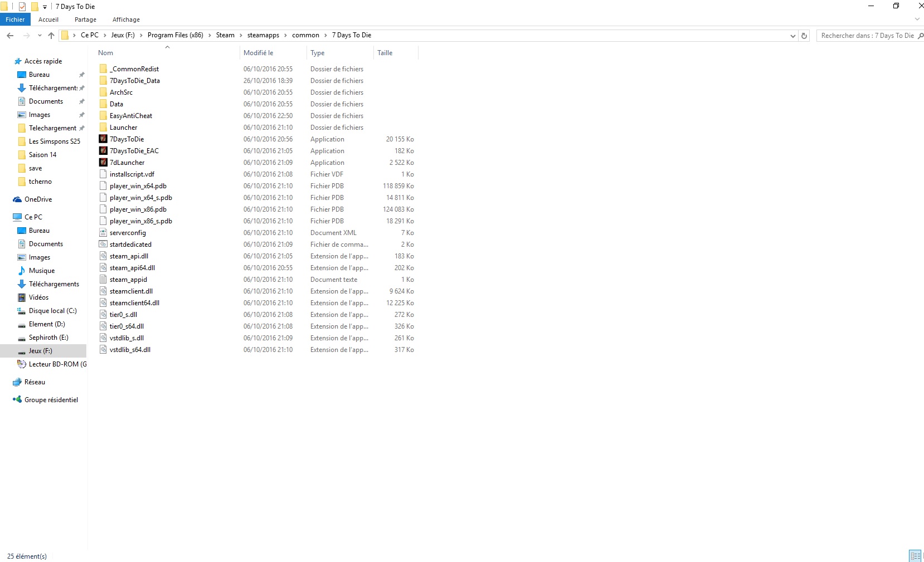Sort files by Nom column
The image size is (924, 562).
105,53
